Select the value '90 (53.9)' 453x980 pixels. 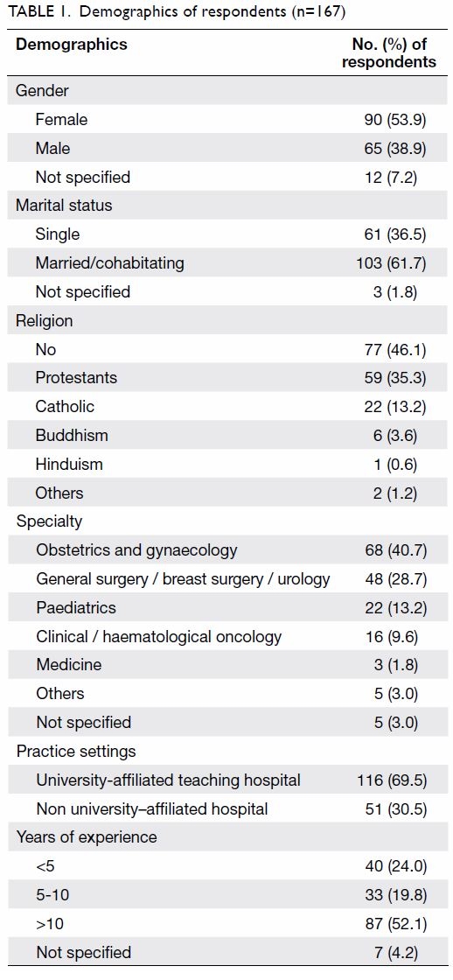coord(395,119)
